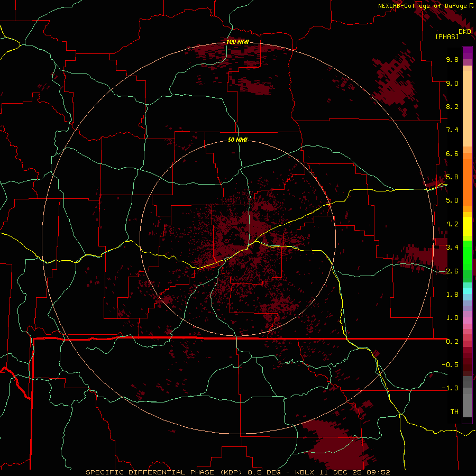Click the NEXLAB-College of DuPage label

click(x=422, y=6)
